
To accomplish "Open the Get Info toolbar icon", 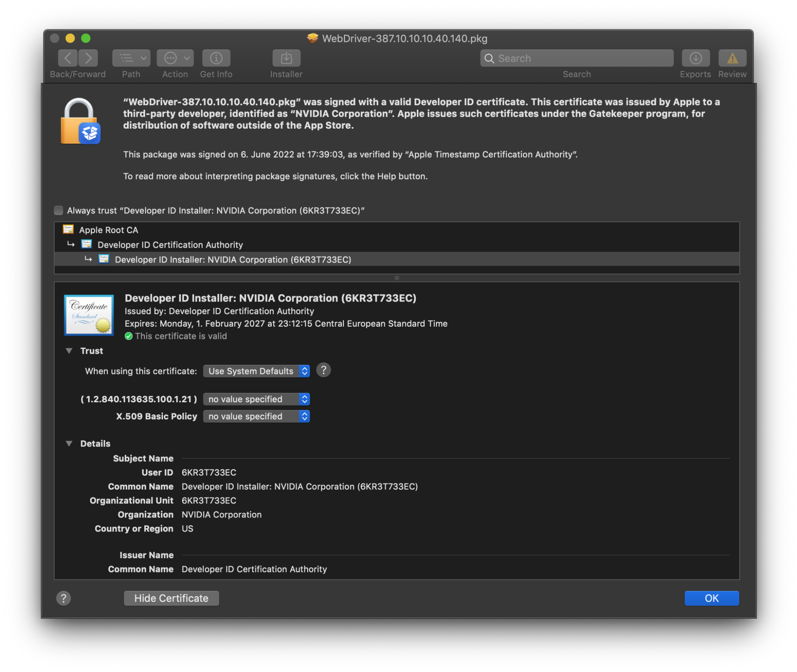I will tap(216, 58).
